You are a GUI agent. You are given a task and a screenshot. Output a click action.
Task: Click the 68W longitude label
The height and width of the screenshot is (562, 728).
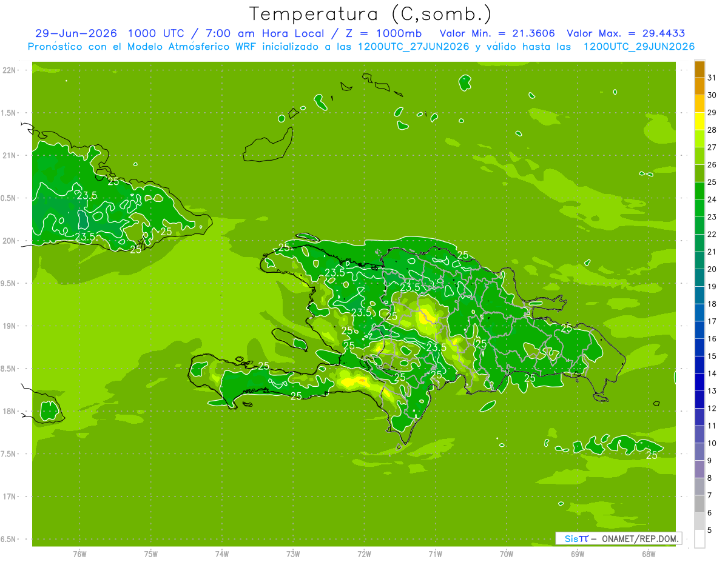tap(649, 554)
